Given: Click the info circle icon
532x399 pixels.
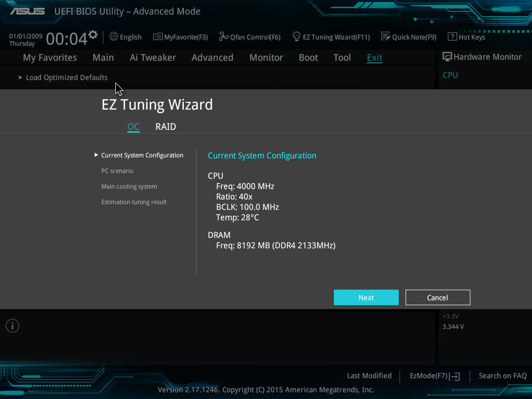Looking at the screenshot, I should click(12, 326).
